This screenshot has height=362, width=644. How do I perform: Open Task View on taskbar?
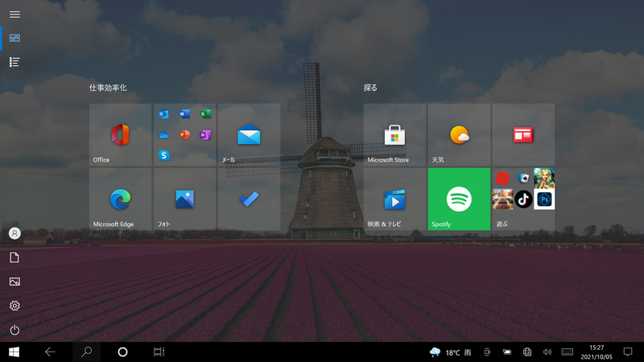(x=159, y=352)
